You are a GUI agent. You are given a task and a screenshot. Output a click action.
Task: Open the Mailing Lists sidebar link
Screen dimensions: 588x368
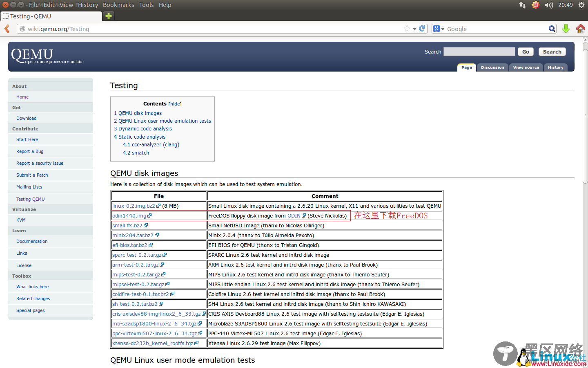pyautogui.click(x=29, y=187)
